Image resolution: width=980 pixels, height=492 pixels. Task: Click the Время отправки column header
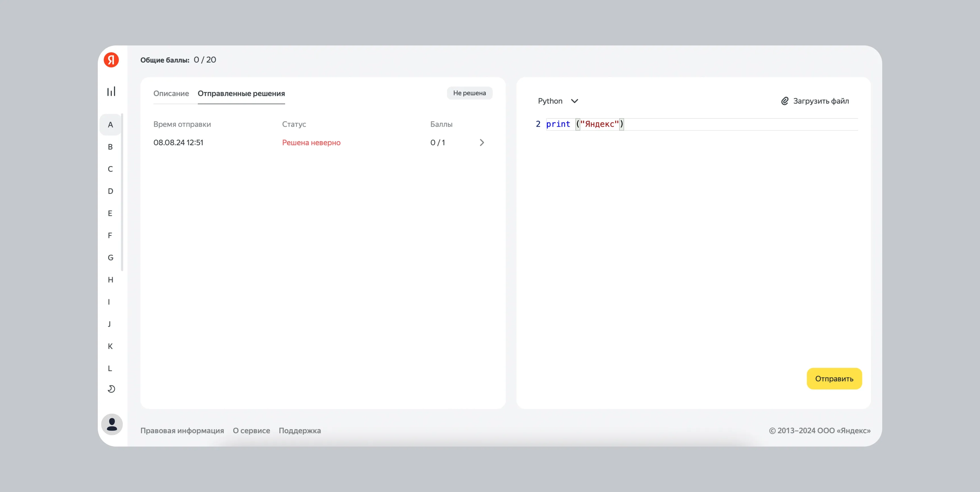pos(182,124)
